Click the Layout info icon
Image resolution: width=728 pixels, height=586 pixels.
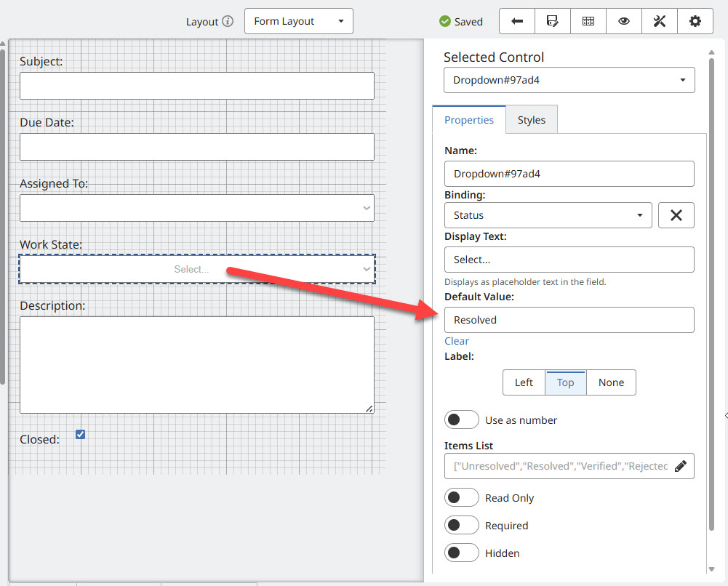click(x=228, y=21)
